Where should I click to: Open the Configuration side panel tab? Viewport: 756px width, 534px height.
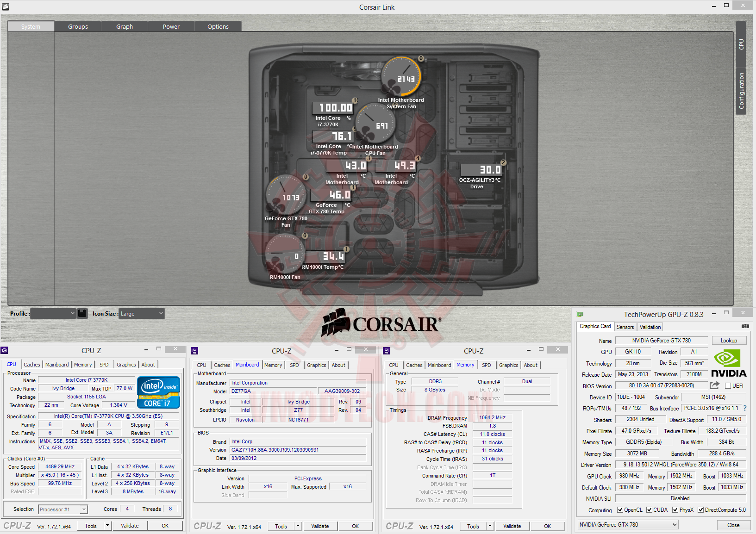coord(741,91)
